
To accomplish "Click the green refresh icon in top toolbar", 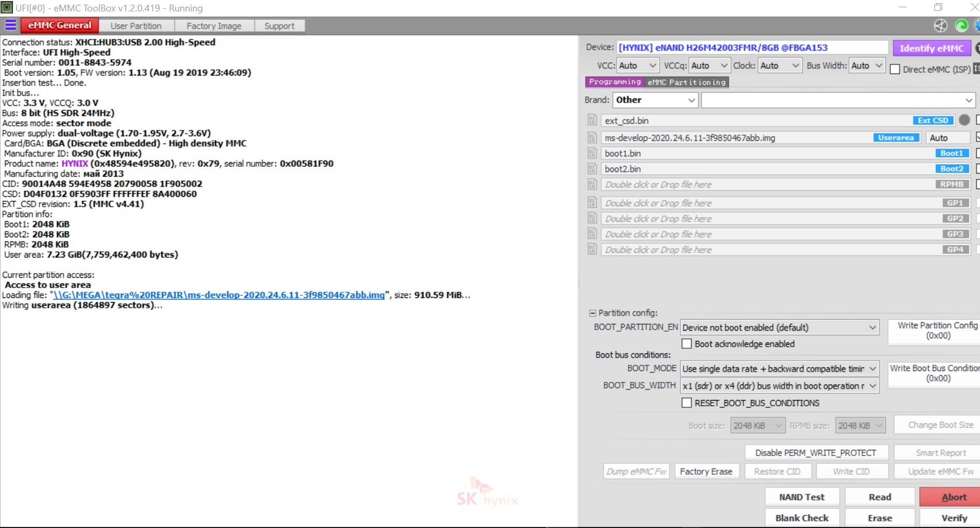I will point(961,25).
